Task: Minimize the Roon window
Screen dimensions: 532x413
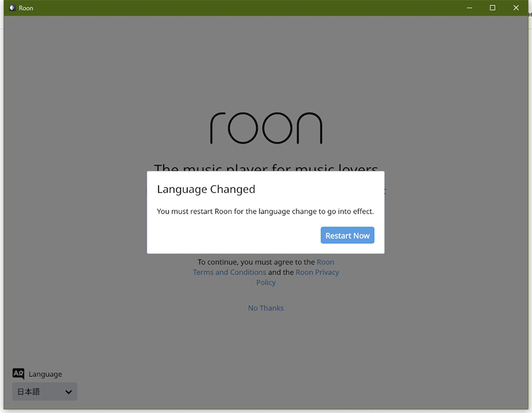Action: tap(469, 8)
